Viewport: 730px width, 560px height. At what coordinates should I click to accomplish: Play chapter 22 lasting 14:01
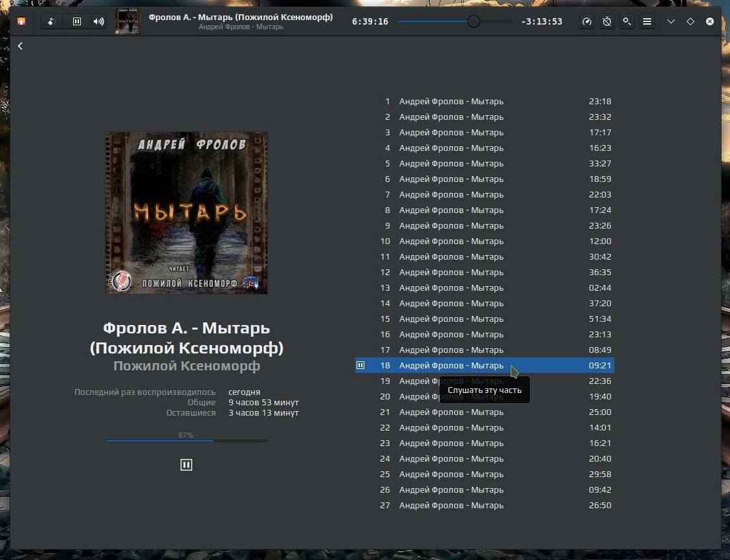[484, 428]
